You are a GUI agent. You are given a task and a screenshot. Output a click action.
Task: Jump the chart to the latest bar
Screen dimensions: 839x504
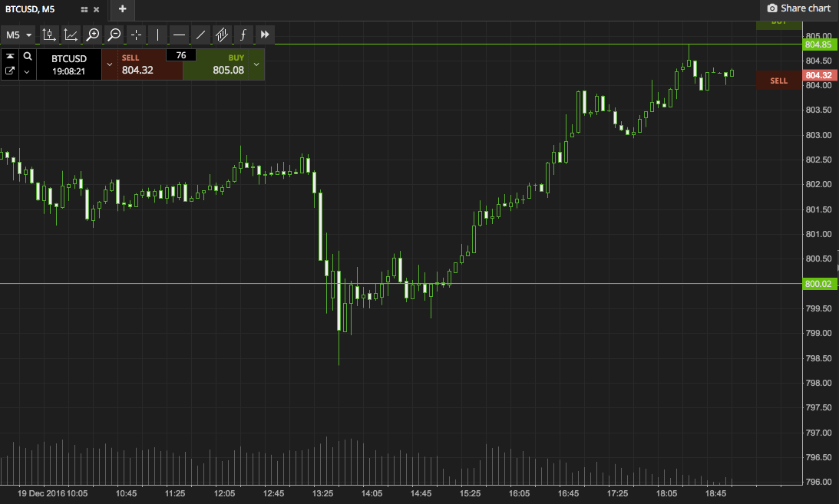[265, 35]
